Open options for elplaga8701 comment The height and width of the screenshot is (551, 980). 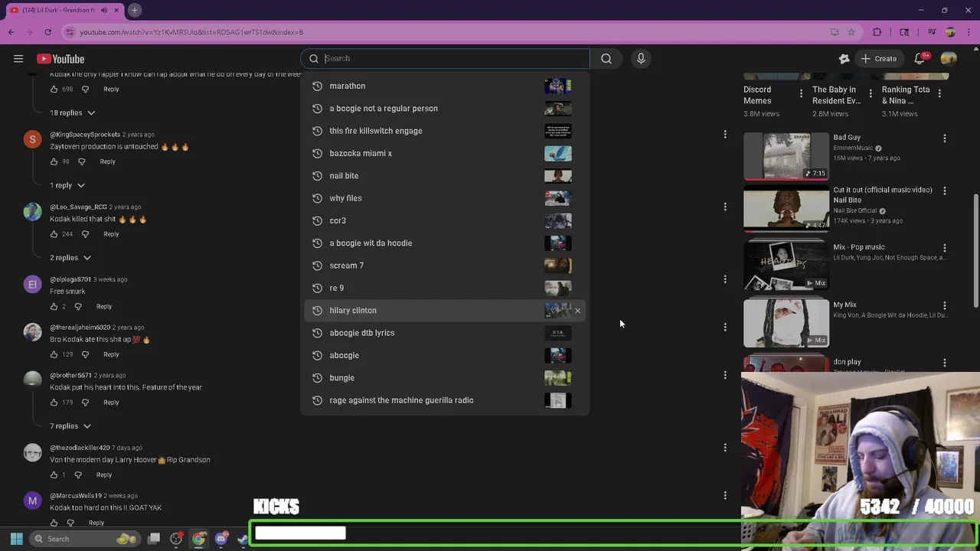click(x=725, y=279)
